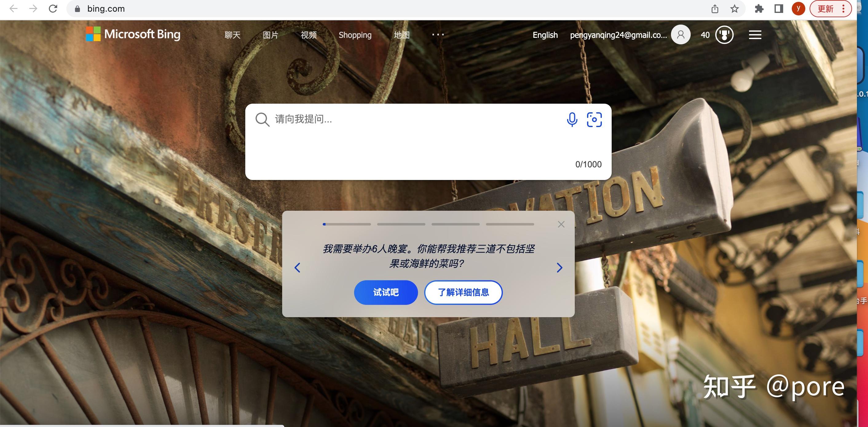Bookmark page with star icon
The height and width of the screenshot is (427, 868).
[x=735, y=9]
